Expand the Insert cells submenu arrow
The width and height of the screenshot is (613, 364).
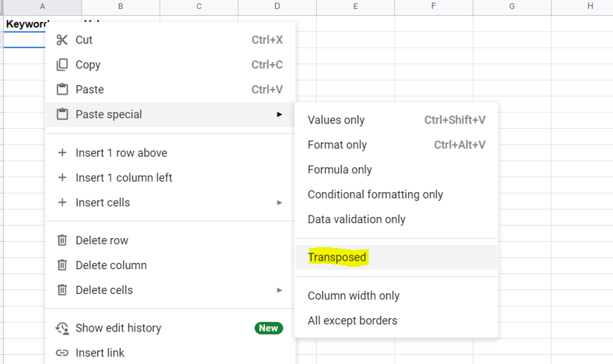279,203
